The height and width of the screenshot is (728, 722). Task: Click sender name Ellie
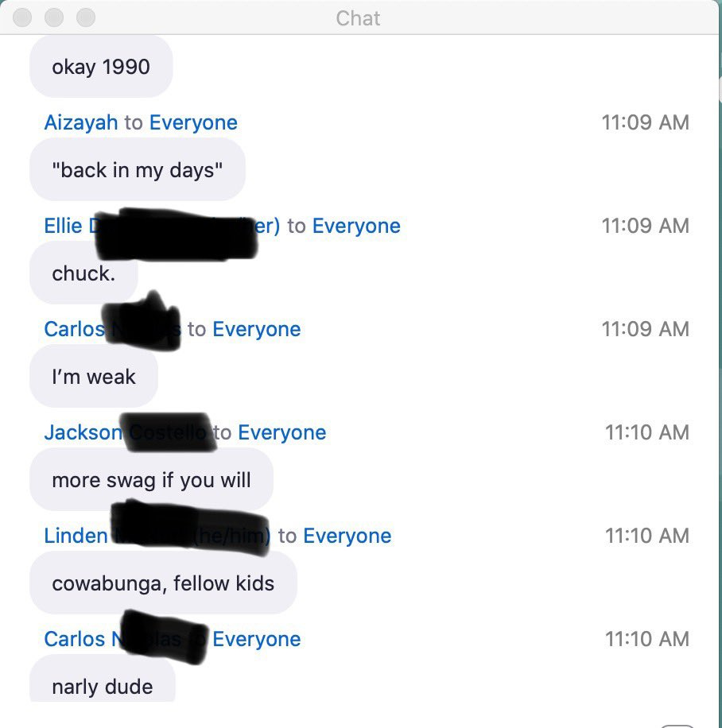[63, 226]
